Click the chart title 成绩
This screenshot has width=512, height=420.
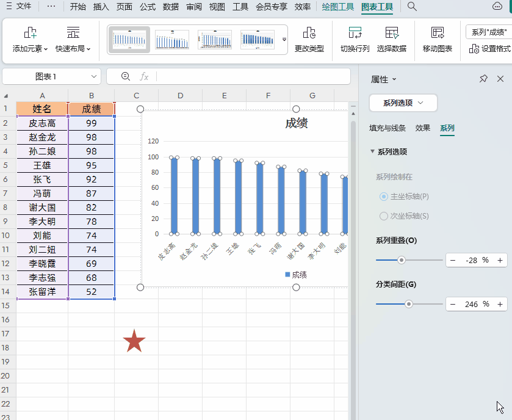296,123
